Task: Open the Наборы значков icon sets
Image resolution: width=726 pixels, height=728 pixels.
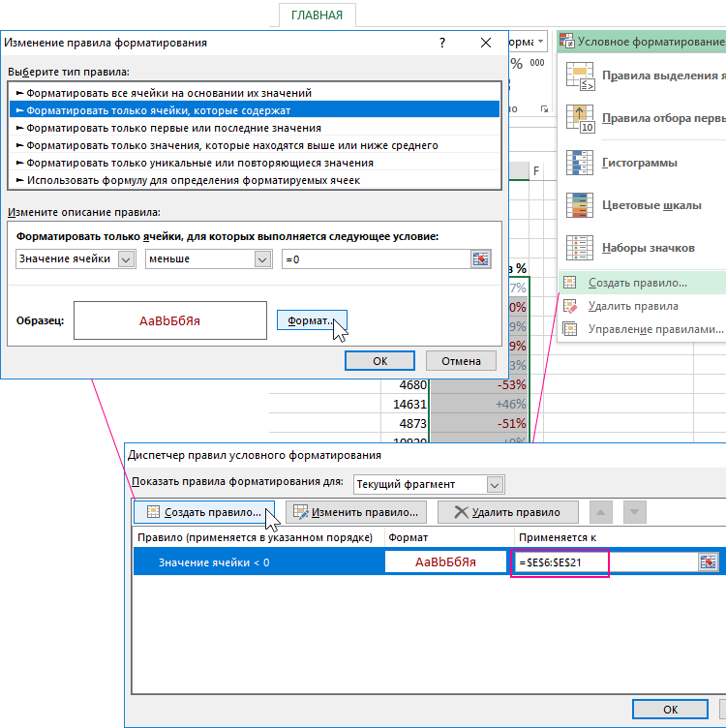Action: click(581, 247)
